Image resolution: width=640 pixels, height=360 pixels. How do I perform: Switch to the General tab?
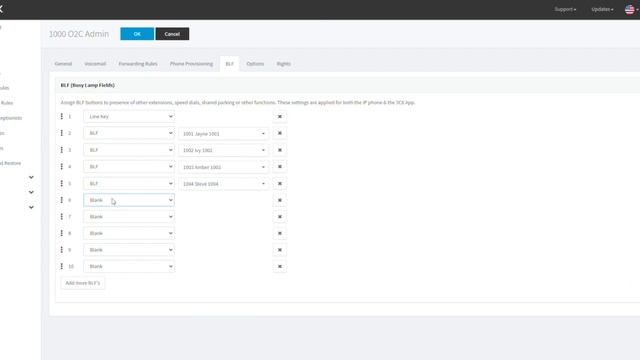pos(63,64)
